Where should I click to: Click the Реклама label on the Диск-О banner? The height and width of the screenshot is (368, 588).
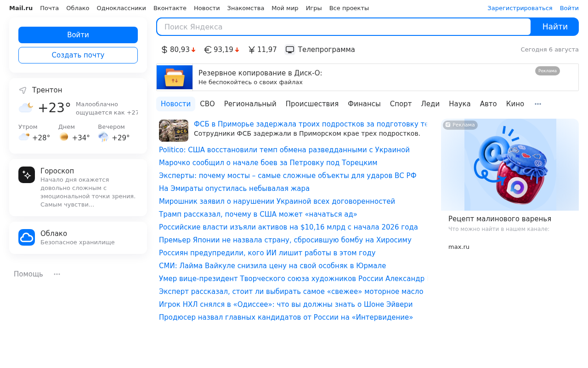pyautogui.click(x=548, y=71)
